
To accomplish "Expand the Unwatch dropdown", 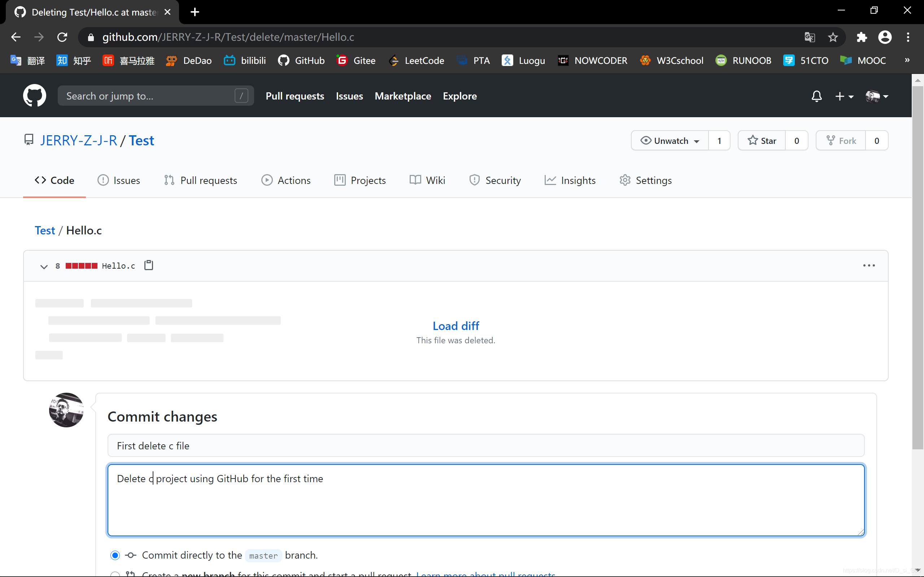I will pos(670,140).
